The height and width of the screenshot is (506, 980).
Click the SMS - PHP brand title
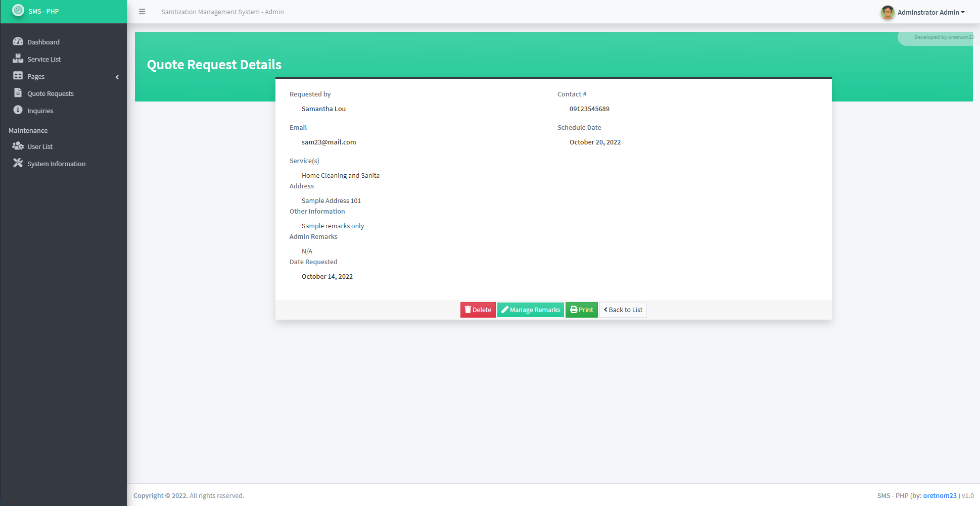pyautogui.click(x=43, y=11)
